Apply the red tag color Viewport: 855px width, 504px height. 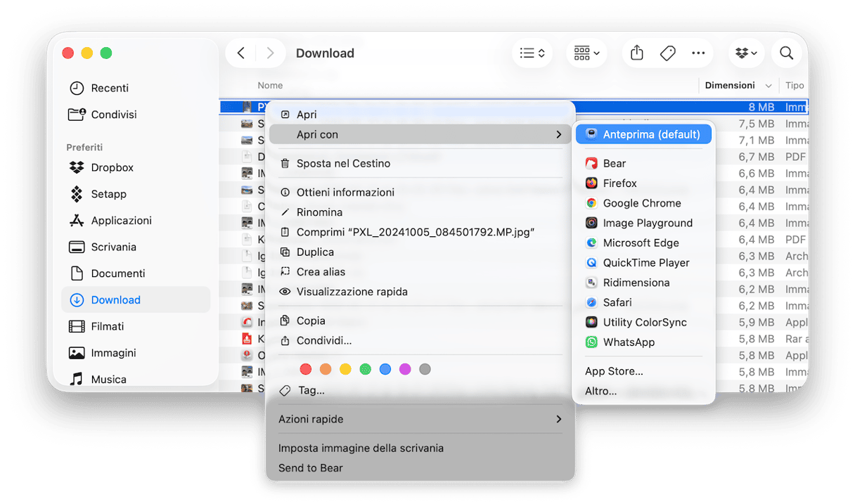(x=306, y=369)
